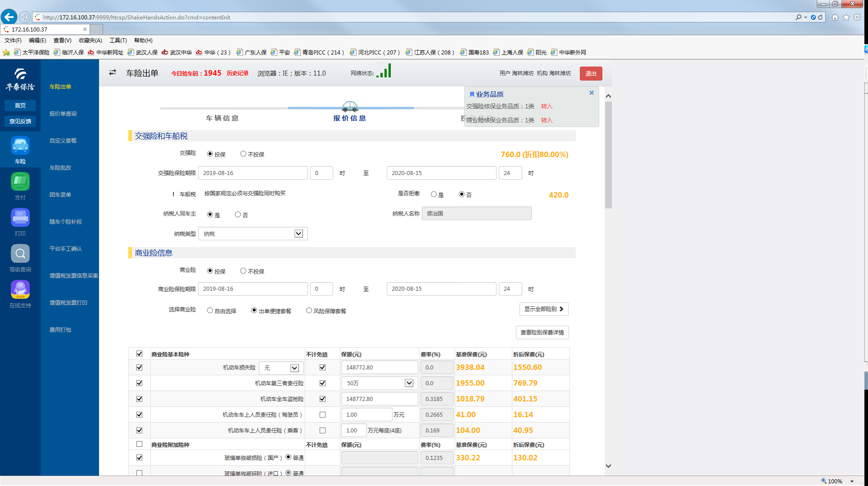Open 报价单查询 in the side menu

pyautogui.click(x=63, y=114)
